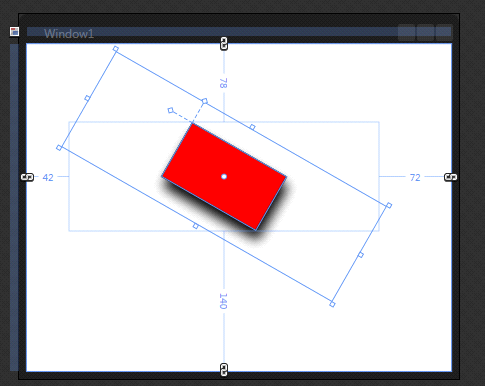This screenshot has height=386, width=485.
Task: Click the topmost corner handle of selection box
Action: click(x=116, y=49)
